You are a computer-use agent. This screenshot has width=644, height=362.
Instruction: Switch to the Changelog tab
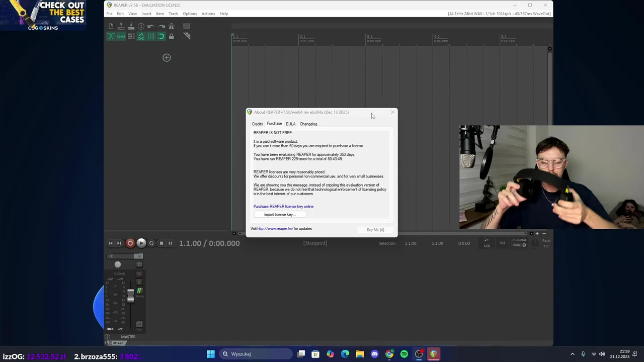pyautogui.click(x=308, y=124)
